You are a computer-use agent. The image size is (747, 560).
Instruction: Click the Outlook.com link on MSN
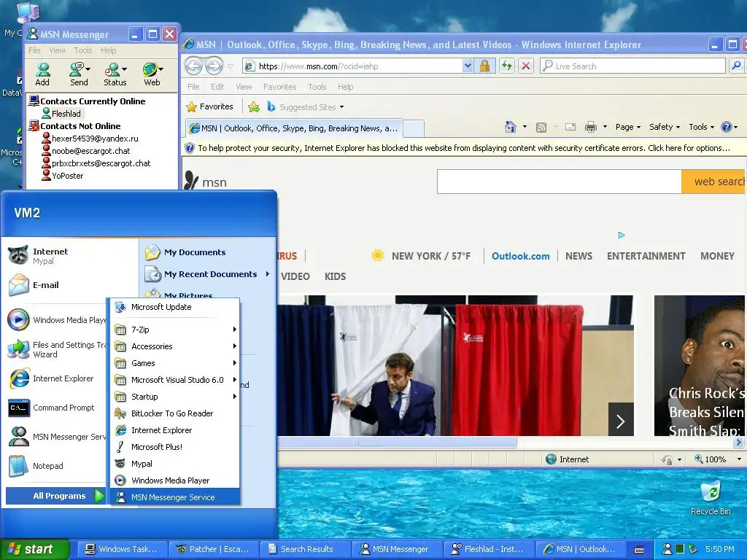520,256
